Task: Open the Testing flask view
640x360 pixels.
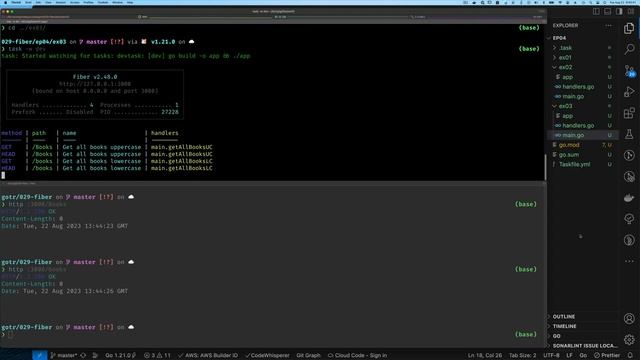Action: click(x=629, y=134)
